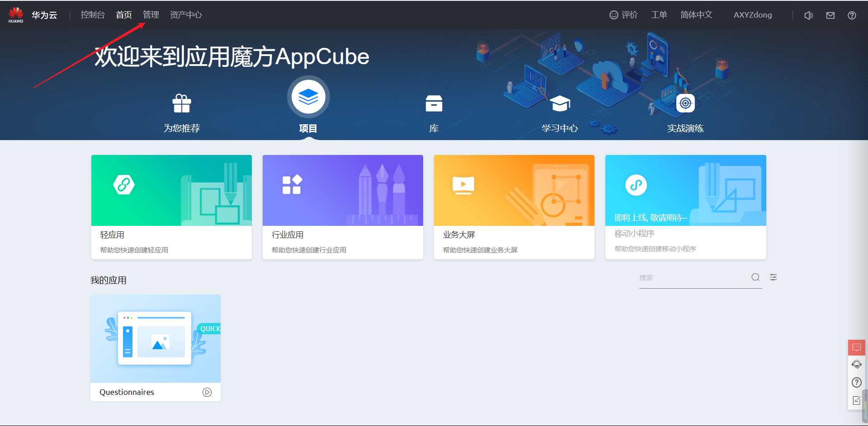
Task: Click the floating help question icon
Action: pos(857,383)
